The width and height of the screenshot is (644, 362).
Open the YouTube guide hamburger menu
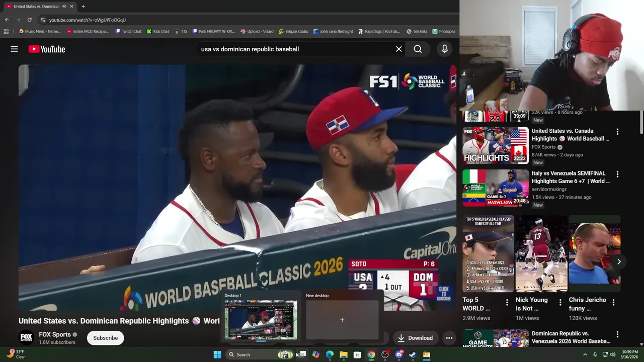pyautogui.click(x=14, y=49)
